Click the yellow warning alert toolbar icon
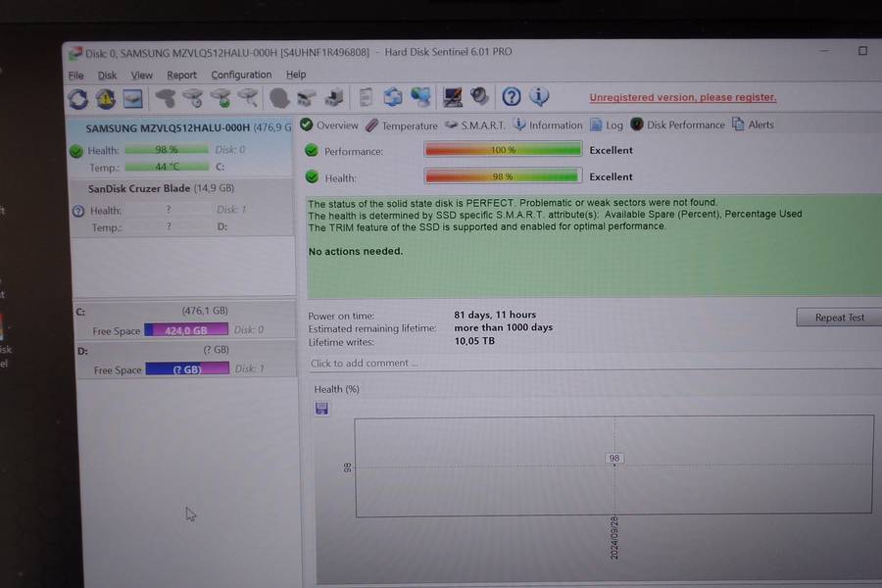Screen dimensions: 882x588 [105, 98]
